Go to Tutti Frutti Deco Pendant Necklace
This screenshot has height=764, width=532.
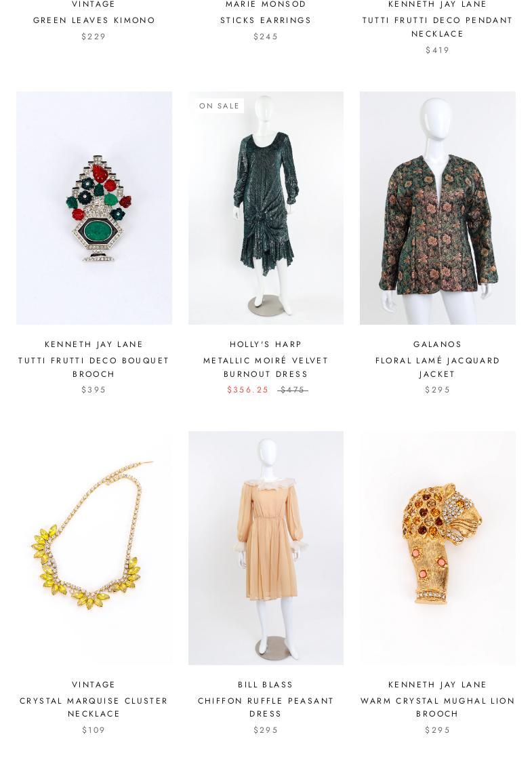point(438,27)
